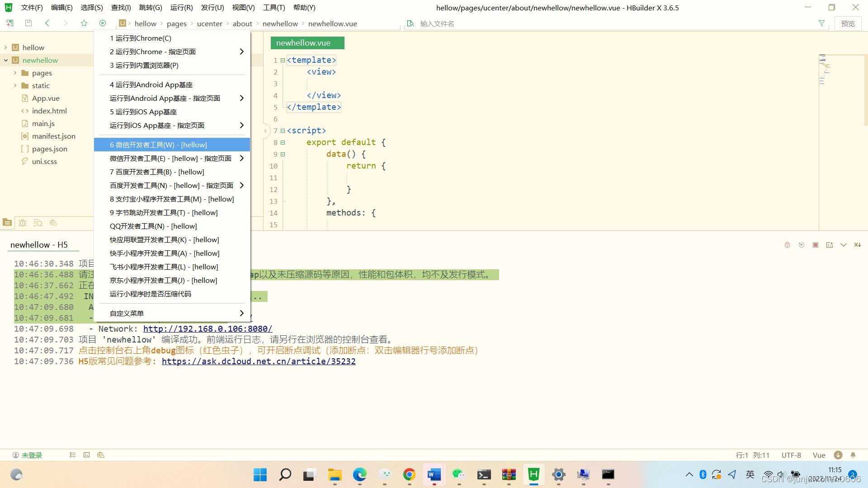Screen dimensions: 868x488
Task: Open the project manager folder icon panel
Action: click(x=7, y=223)
